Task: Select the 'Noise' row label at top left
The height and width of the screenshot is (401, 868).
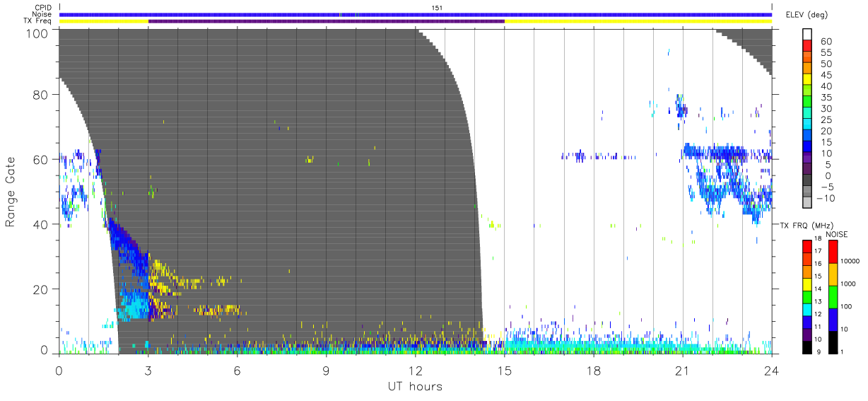Action: (x=42, y=14)
